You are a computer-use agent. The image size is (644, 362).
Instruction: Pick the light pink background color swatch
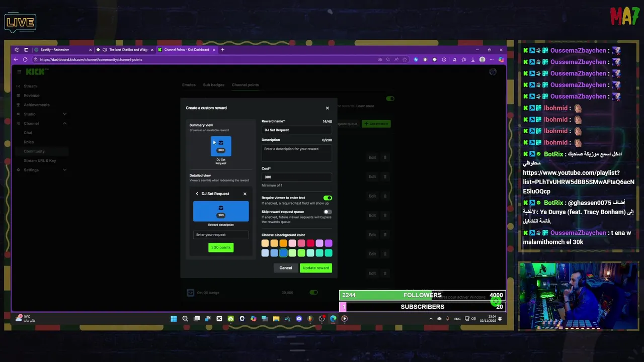point(292,243)
